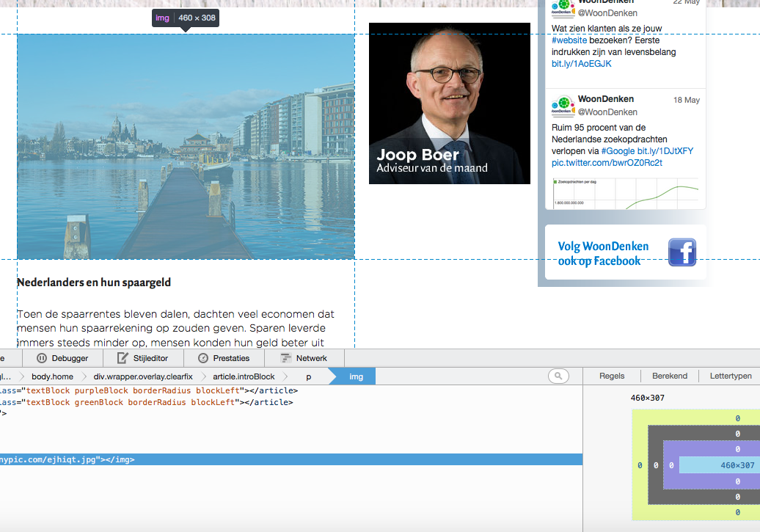Select the img breadcrumb element

coord(356,376)
